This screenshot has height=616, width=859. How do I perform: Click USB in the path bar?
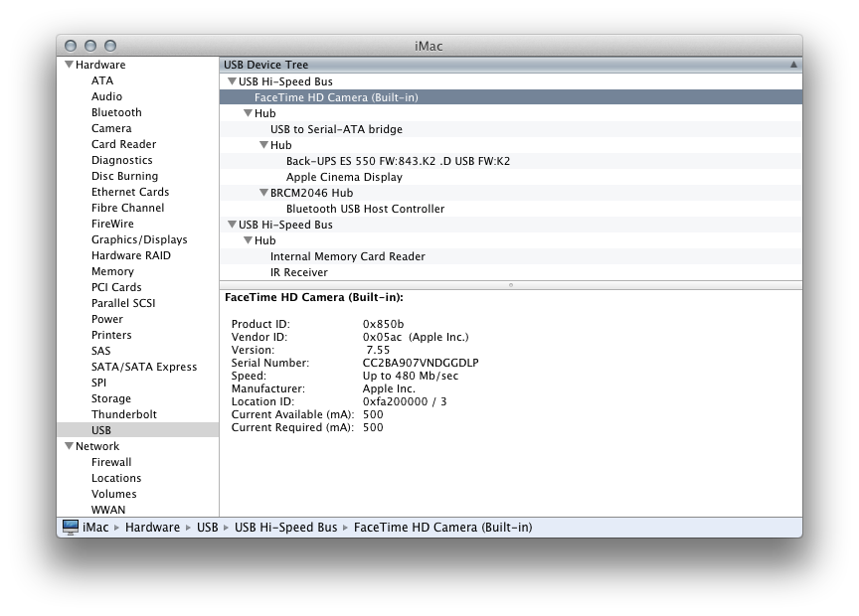(208, 528)
